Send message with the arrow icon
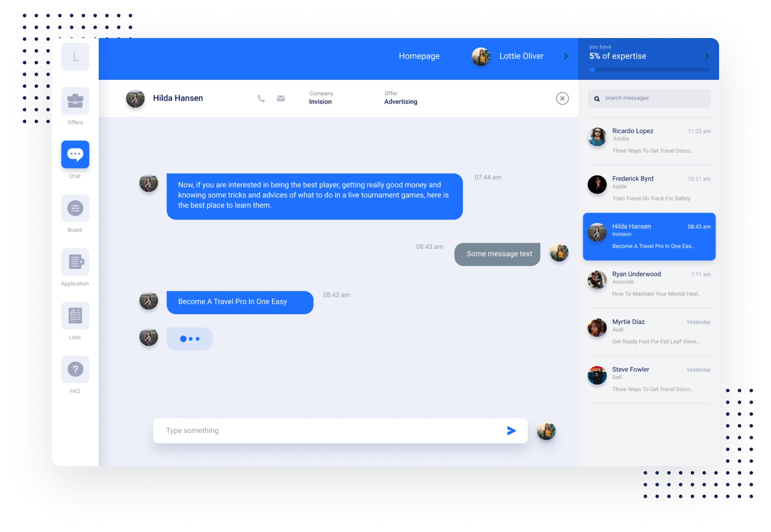 (x=511, y=431)
